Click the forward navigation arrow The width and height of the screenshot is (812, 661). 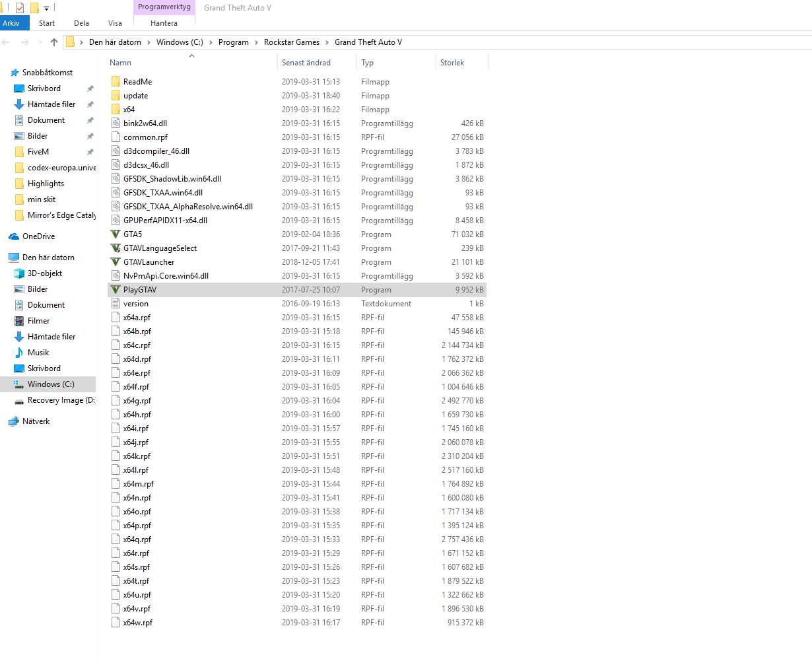click(x=25, y=42)
